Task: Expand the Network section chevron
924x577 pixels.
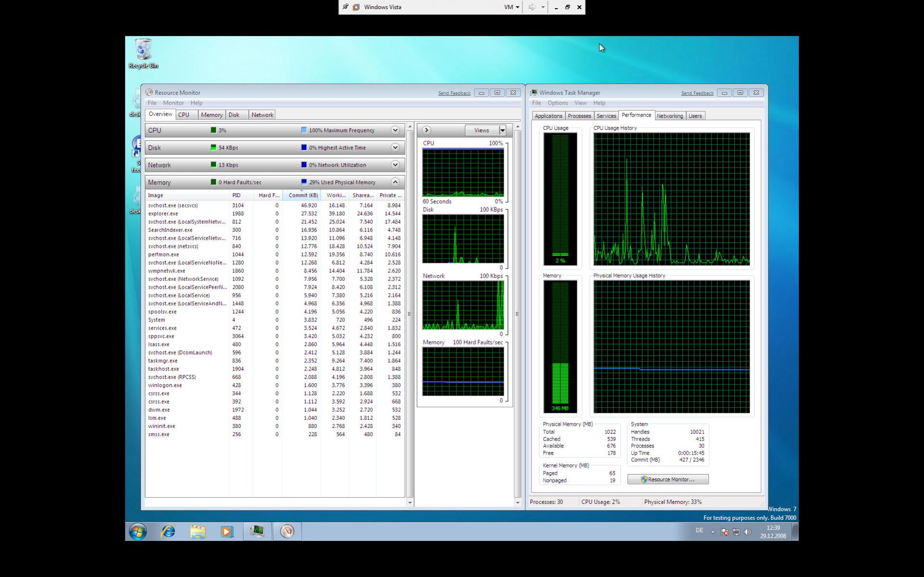Action: click(x=395, y=165)
